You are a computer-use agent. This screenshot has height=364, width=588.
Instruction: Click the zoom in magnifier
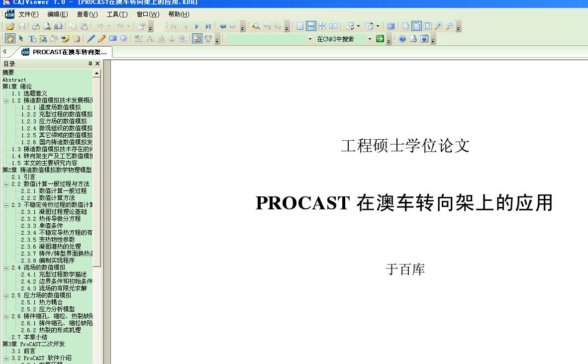coord(438,26)
